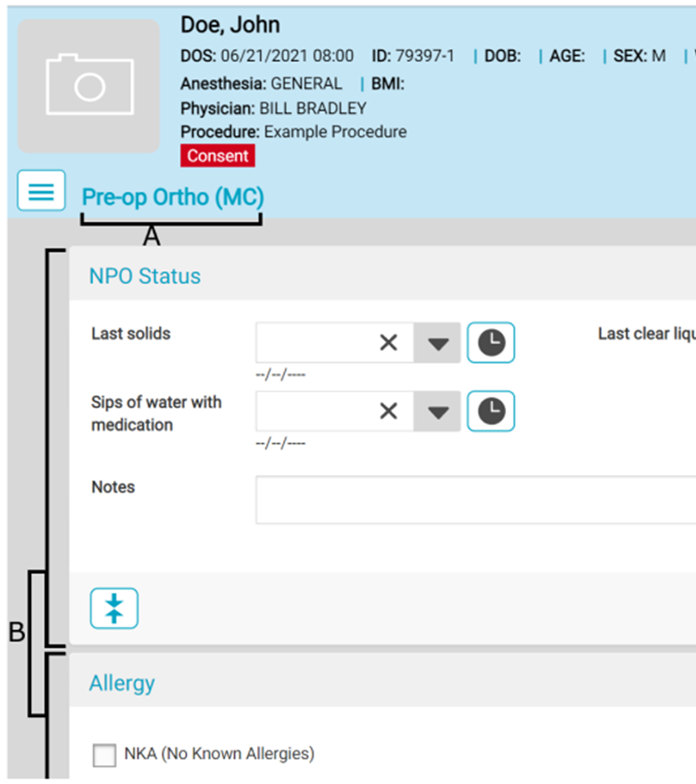This screenshot has height=784, width=696.
Task: Click the patient photo camera placeholder
Action: tap(89, 85)
